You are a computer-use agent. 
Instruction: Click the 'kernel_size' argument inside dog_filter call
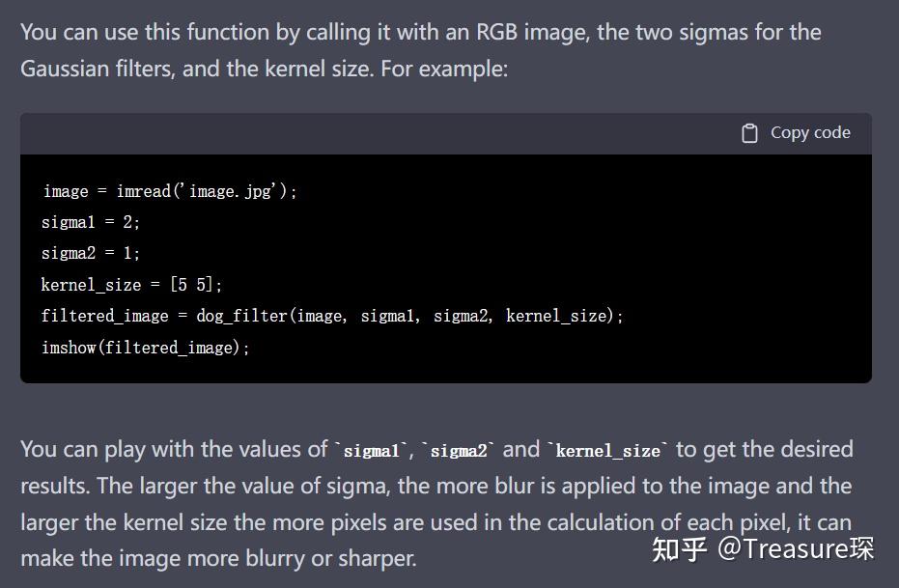(556, 316)
